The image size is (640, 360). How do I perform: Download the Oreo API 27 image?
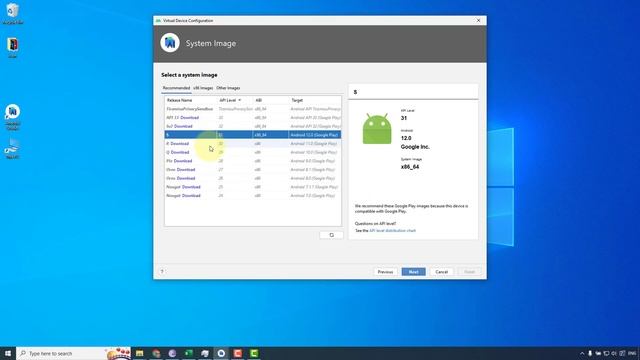click(186, 169)
